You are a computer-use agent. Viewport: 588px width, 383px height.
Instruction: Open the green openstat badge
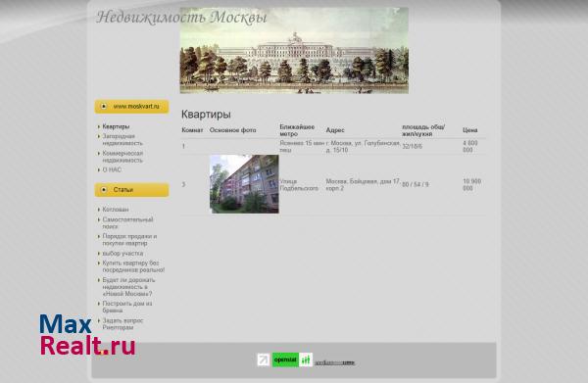point(292,360)
